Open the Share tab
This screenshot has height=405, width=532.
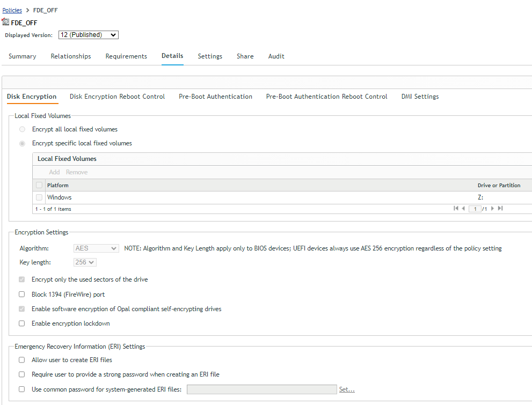[245, 56]
